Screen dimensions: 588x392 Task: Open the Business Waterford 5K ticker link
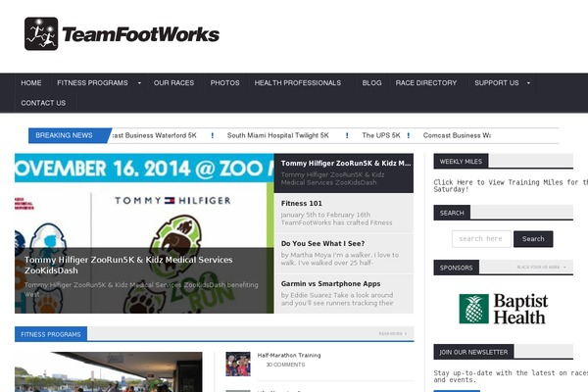155,135
